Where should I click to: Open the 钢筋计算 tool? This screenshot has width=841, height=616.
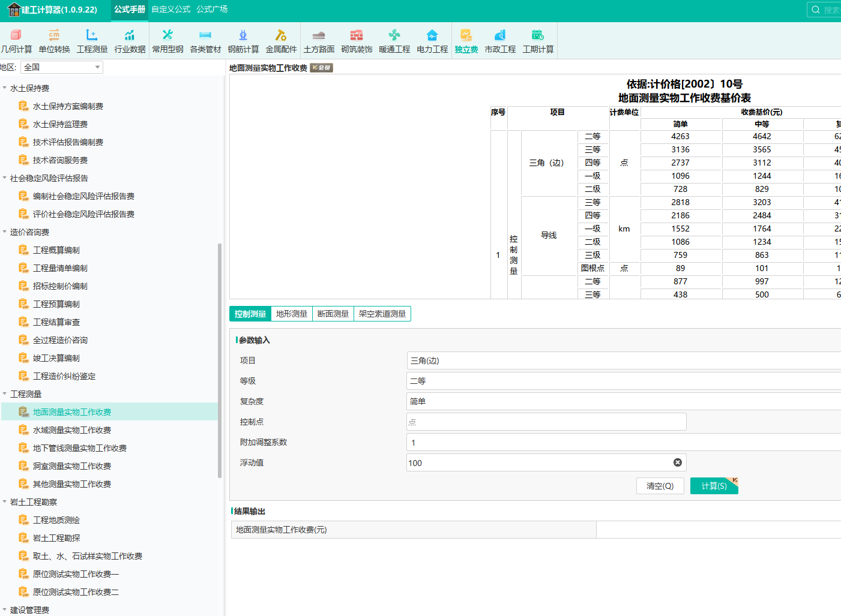pos(243,41)
